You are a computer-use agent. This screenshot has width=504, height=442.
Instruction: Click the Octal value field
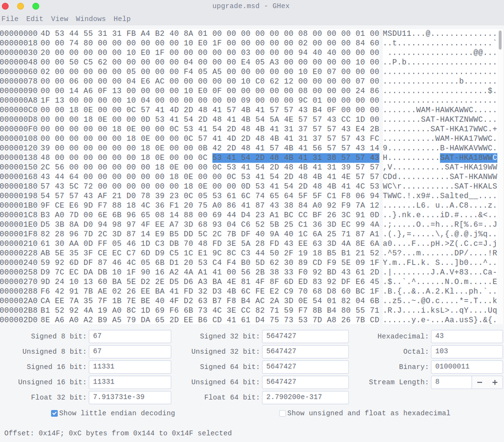467,352
